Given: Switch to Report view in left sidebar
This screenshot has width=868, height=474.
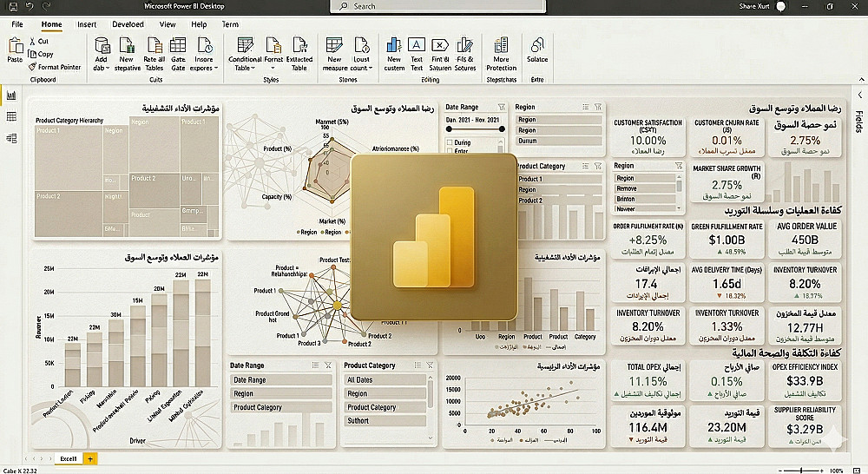Looking at the screenshot, I should point(11,95).
